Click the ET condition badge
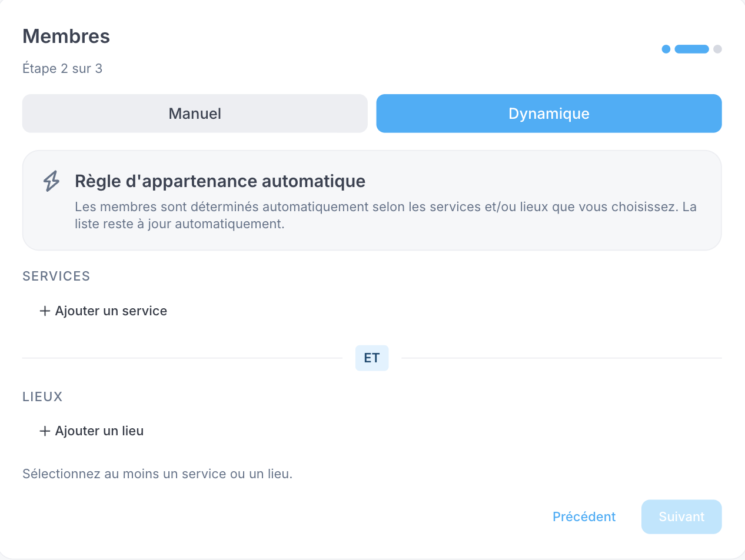Viewport: 745px width, 560px height. pyautogui.click(x=372, y=358)
